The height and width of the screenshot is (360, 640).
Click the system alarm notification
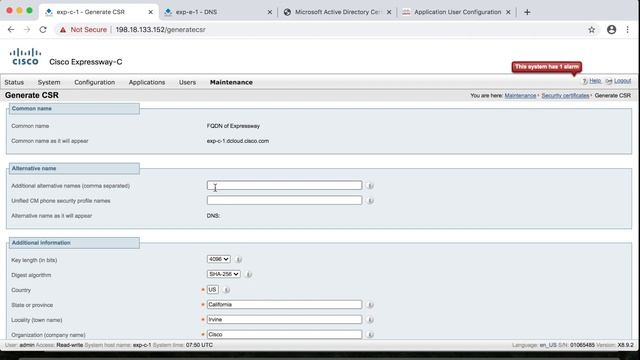pos(547,67)
